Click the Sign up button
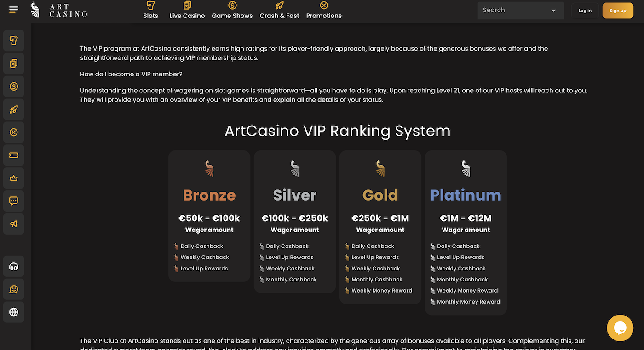Viewport: 644px width, 350px height. pos(617,11)
